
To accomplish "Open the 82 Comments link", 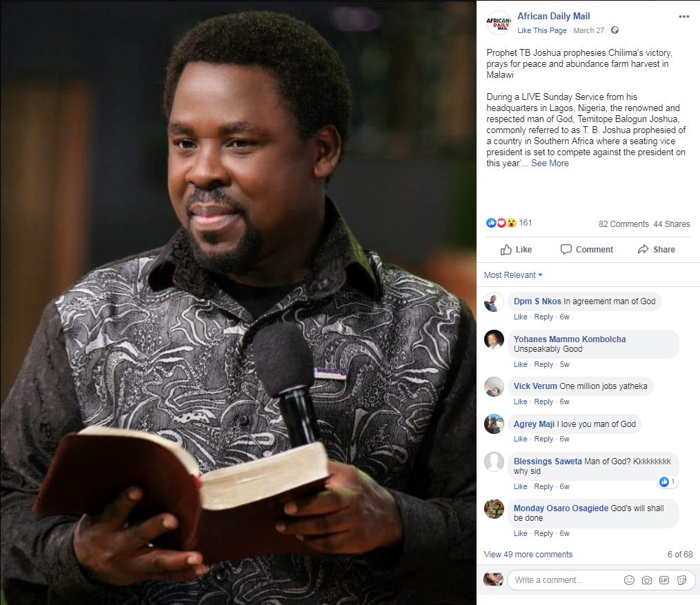I will (x=623, y=224).
